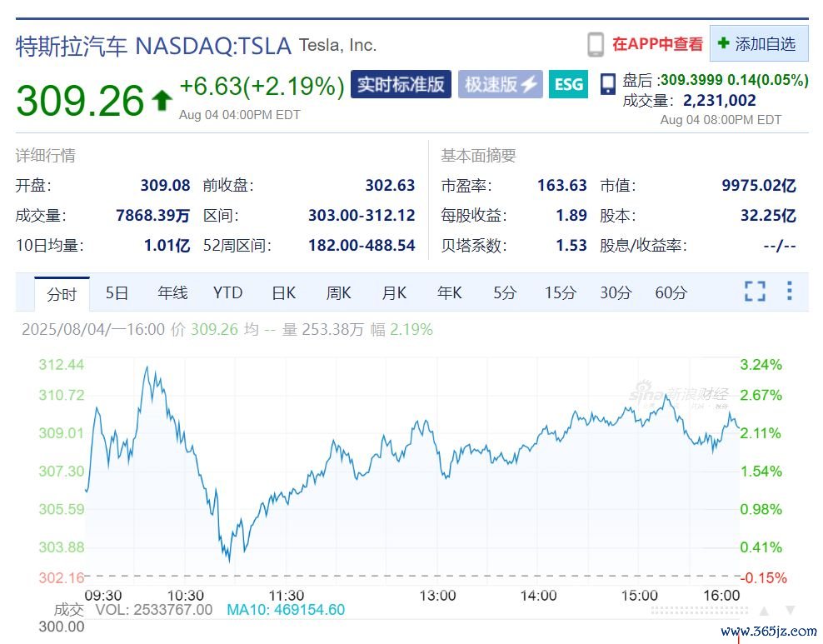Click the 在APP中查看 link

click(x=657, y=44)
